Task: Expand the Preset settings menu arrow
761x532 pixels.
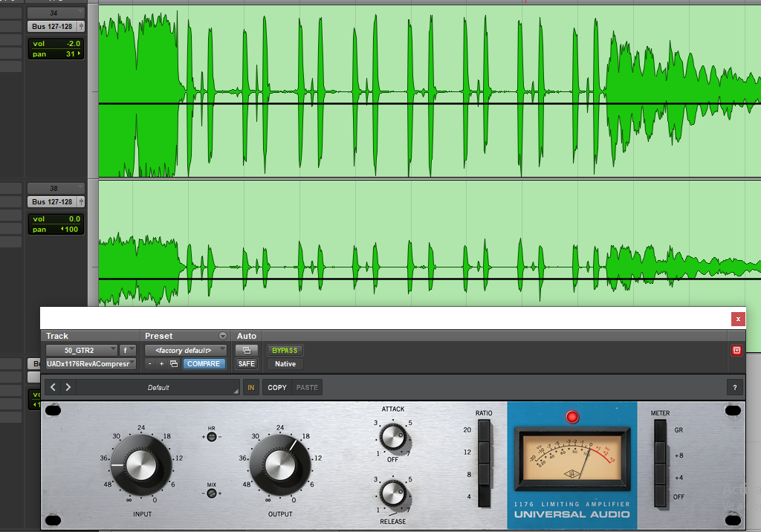Action: [223, 336]
